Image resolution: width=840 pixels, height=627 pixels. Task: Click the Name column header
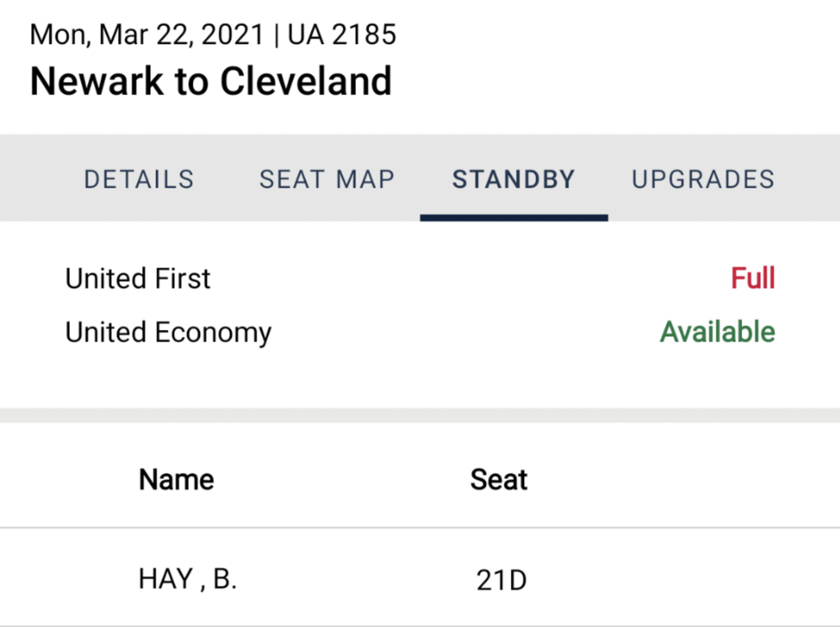pyautogui.click(x=176, y=479)
